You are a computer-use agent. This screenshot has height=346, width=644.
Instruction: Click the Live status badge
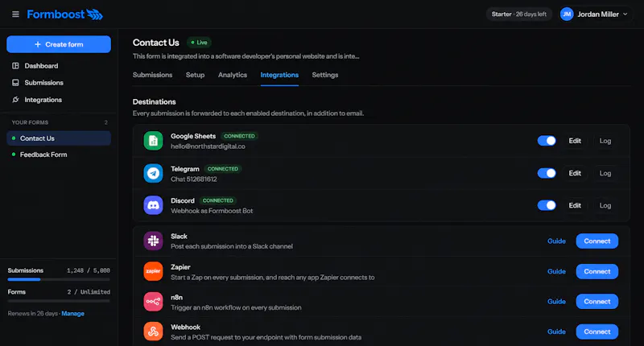click(199, 43)
